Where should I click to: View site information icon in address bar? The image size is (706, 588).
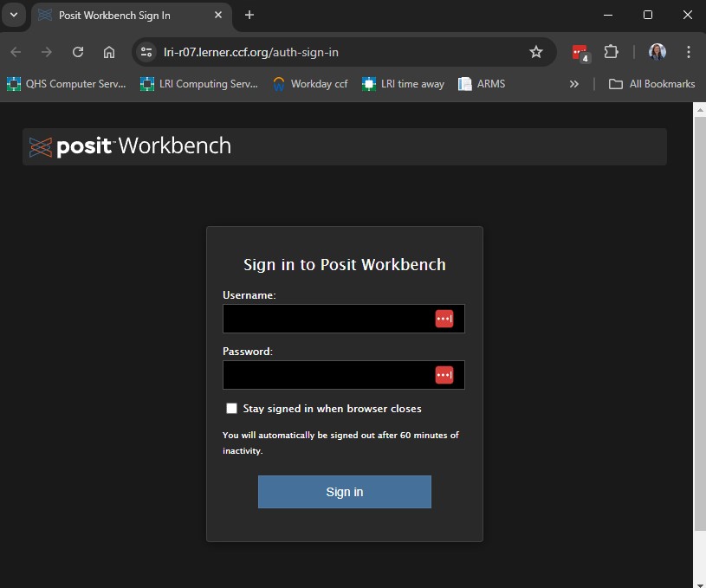pyautogui.click(x=146, y=52)
